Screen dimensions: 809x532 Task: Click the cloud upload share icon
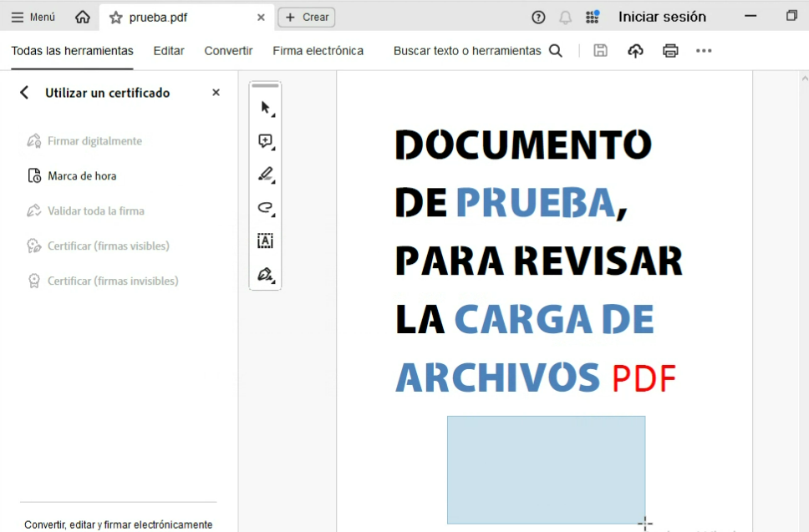[x=635, y=51]
